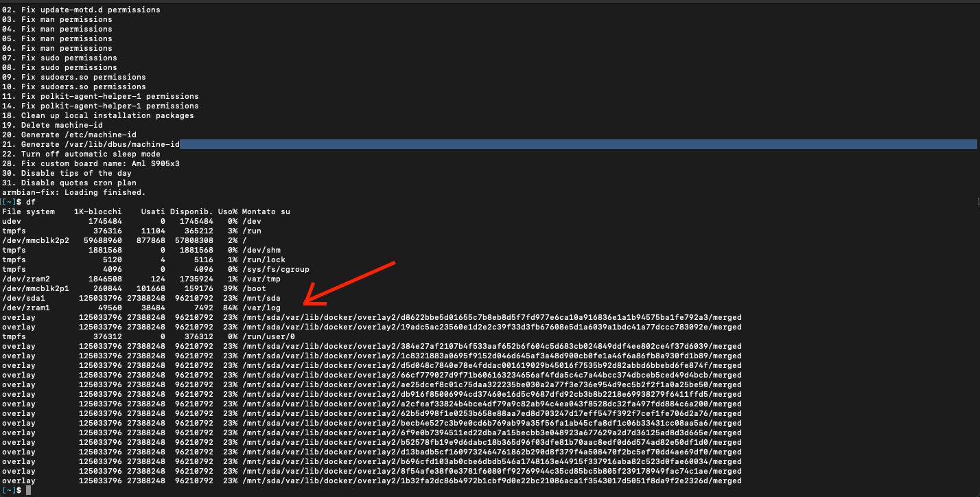
Task: Click the "84%" usage value
Action: [x=230, y=308]
